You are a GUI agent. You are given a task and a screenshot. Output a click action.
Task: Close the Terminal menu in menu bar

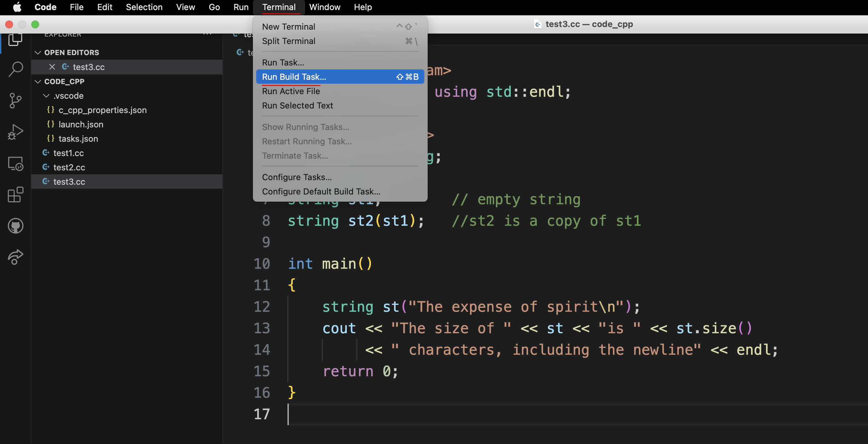click(279, 7)
